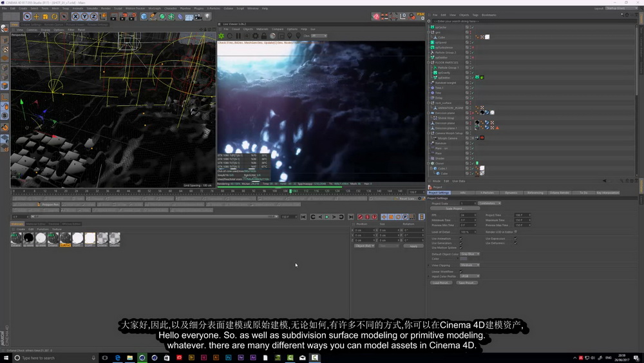Click Apply in coordinates panel
Screen dimensions: 644x363
click(413, 246)
